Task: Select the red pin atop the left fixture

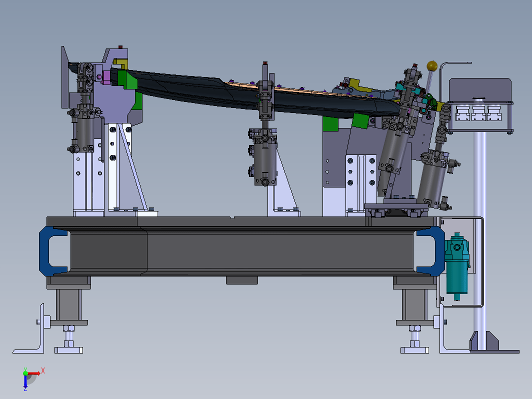Action: pyautogui.click(x=120, y=47)
